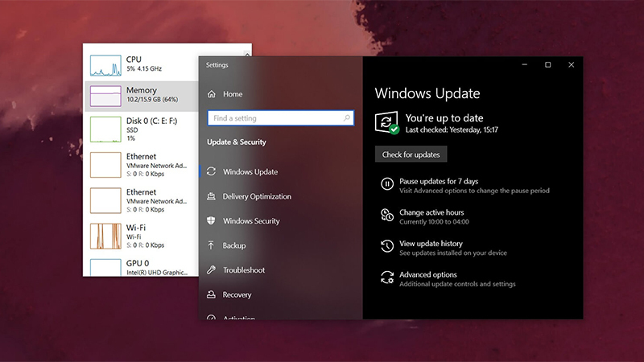Click the clock icon beside Change active hours
The height and width of the screenshot is (362, 644).
tap(387, 215)
